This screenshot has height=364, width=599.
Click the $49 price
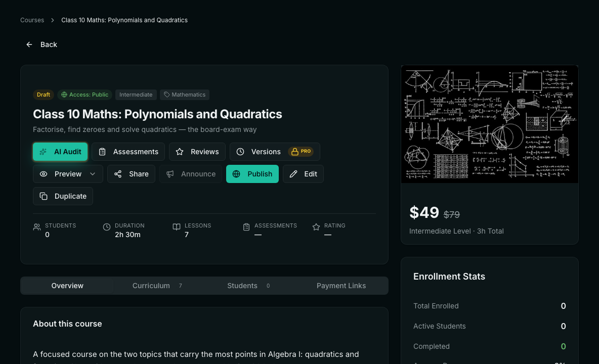click(424, 212)
